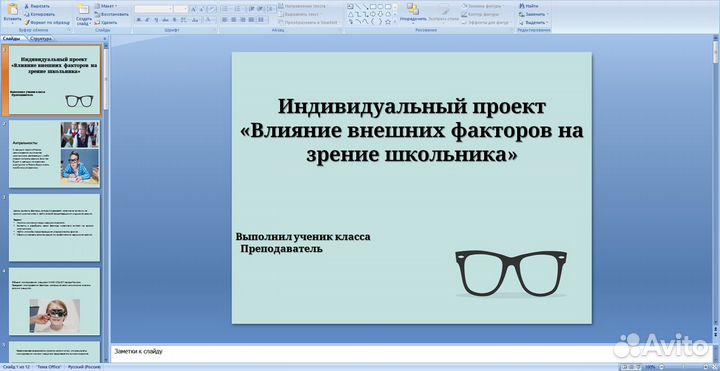Switch to slide sorter view in status bar

631,367
